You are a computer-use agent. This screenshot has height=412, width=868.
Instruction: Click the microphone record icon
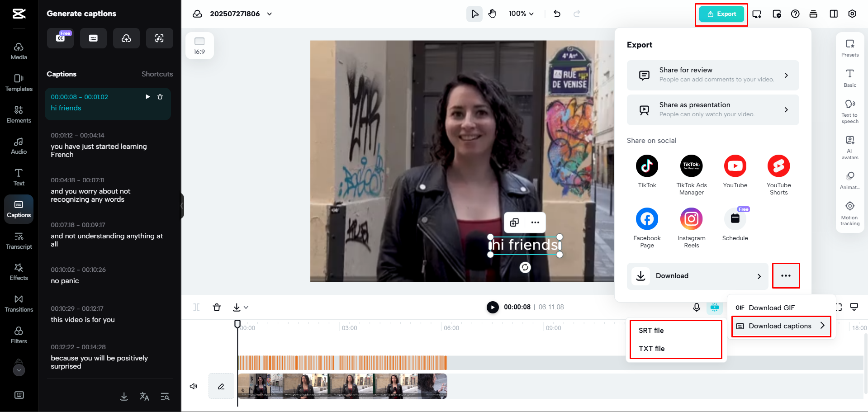[x=697, y=308]
